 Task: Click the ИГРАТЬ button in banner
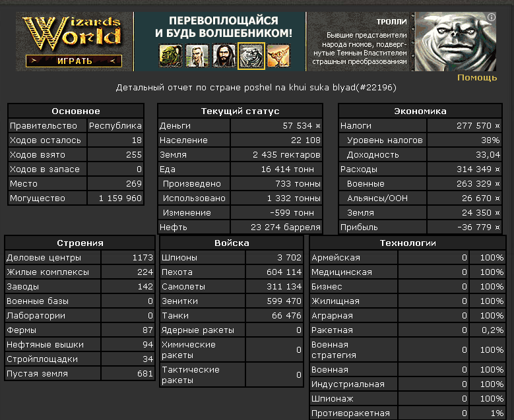pyautogui.click(x=74, y=61)
